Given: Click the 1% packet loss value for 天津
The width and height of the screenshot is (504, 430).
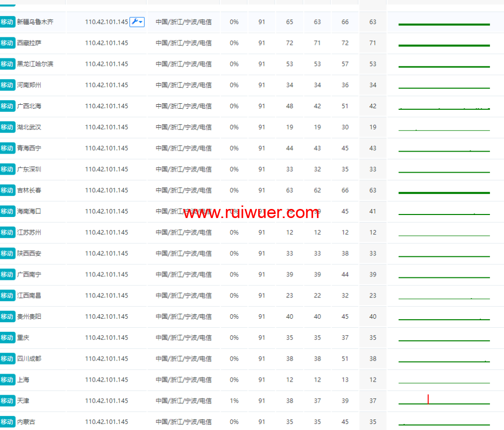Looking at the screenshot, I should pyautogui.click(x=234, y=401).
